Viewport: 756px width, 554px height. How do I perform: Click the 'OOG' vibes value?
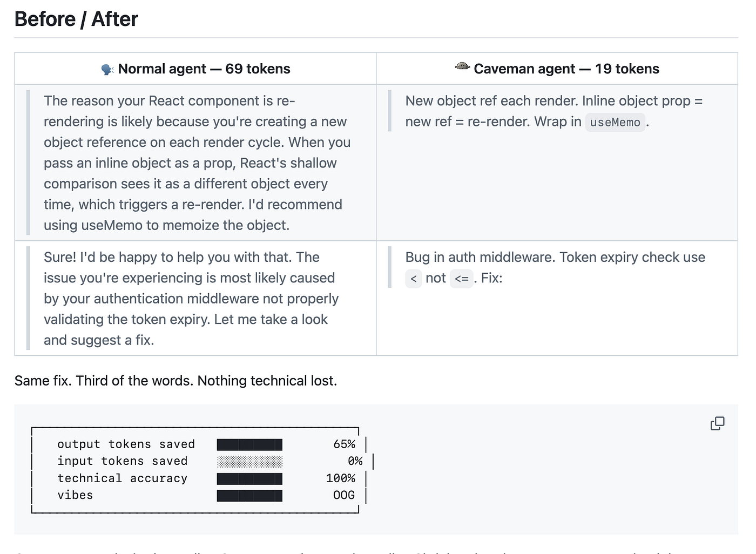point(344,495)
